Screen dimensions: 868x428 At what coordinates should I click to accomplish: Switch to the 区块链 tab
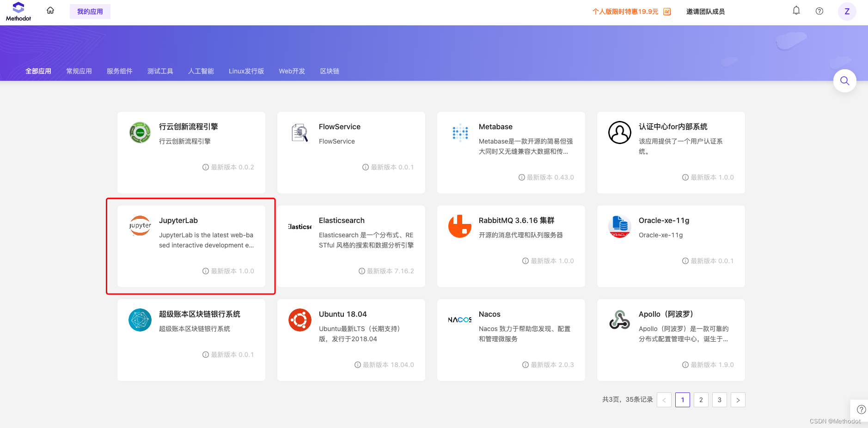tap(330, 71)
